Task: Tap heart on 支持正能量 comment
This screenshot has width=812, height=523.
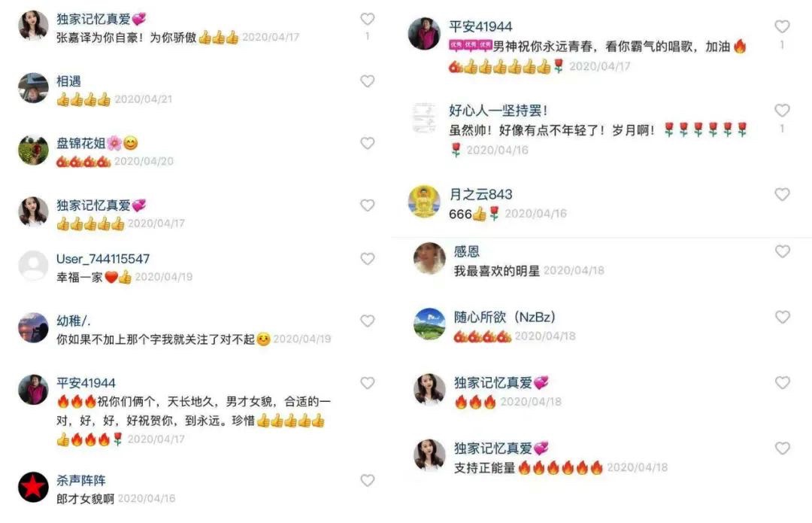Action: click(782, 449)
